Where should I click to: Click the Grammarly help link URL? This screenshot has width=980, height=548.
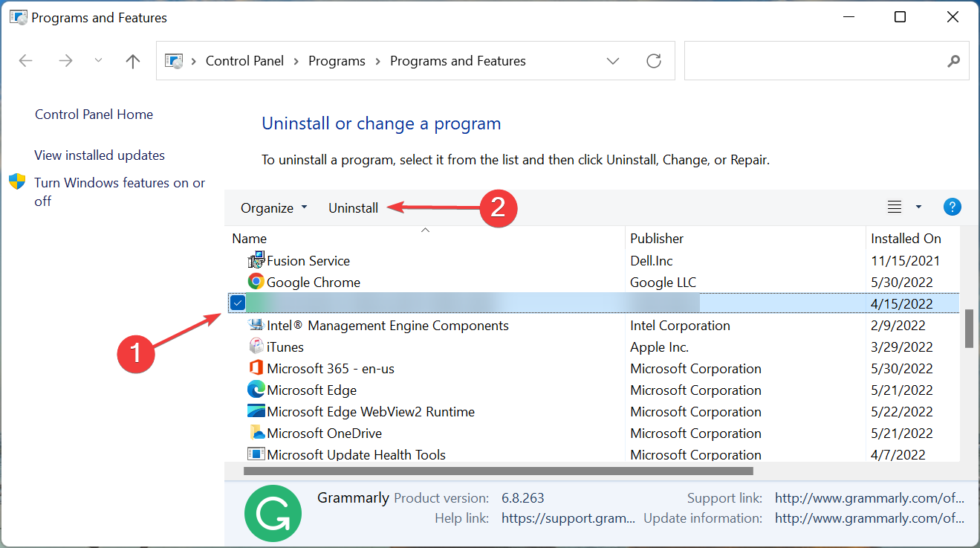pos(568,518)
